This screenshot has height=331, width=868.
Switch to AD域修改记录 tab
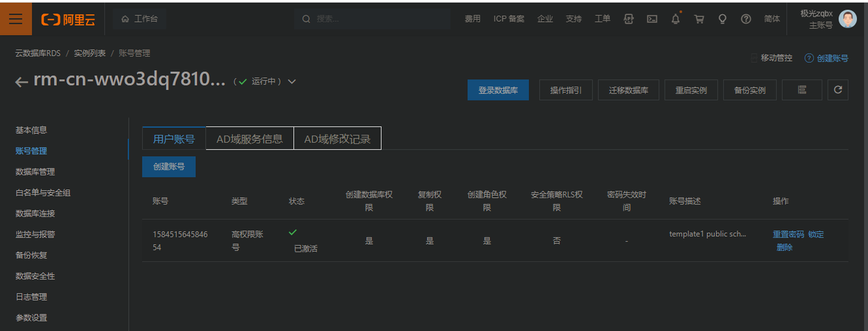coord(337,138)
